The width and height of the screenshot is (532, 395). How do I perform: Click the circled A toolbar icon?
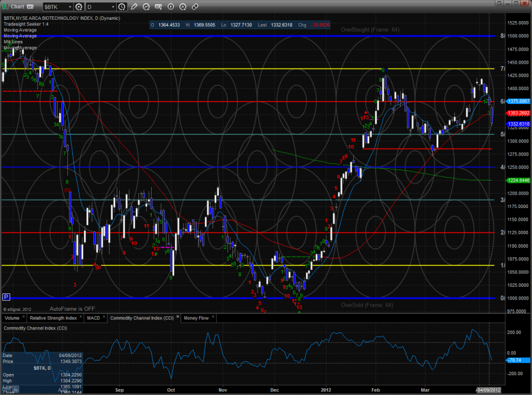click(183, 7)
